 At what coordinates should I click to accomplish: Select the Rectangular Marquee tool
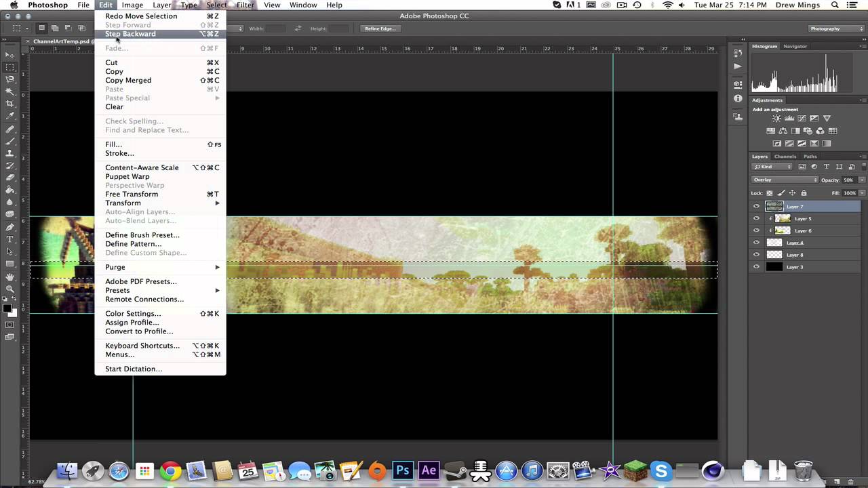pyautogui.click(x=10, y=67)
